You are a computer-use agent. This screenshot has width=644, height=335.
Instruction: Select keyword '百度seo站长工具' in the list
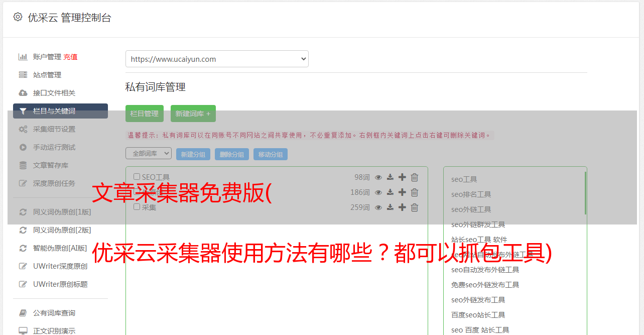coord(478,315)
